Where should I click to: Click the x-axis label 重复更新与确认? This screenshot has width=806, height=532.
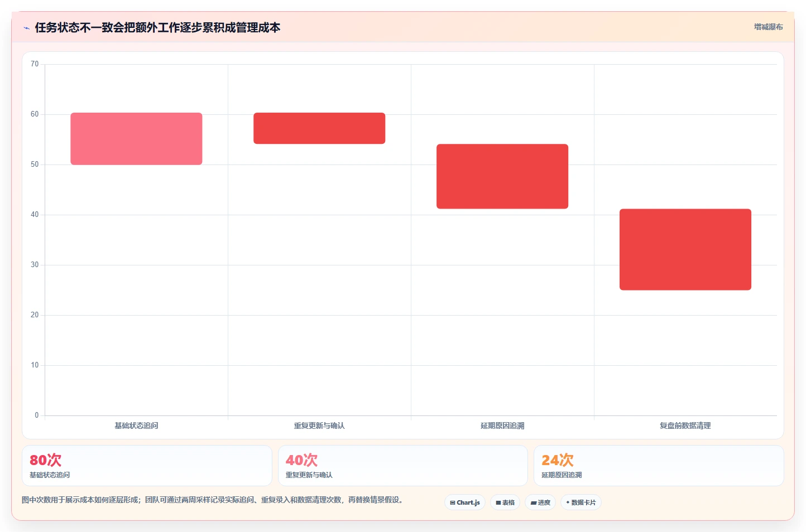click(x=319, y=425)
